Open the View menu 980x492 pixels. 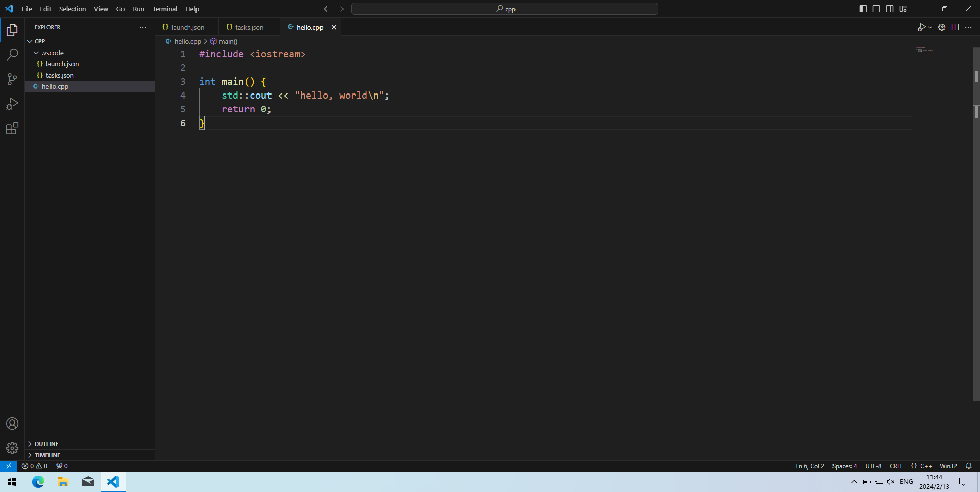pos(101,9)
